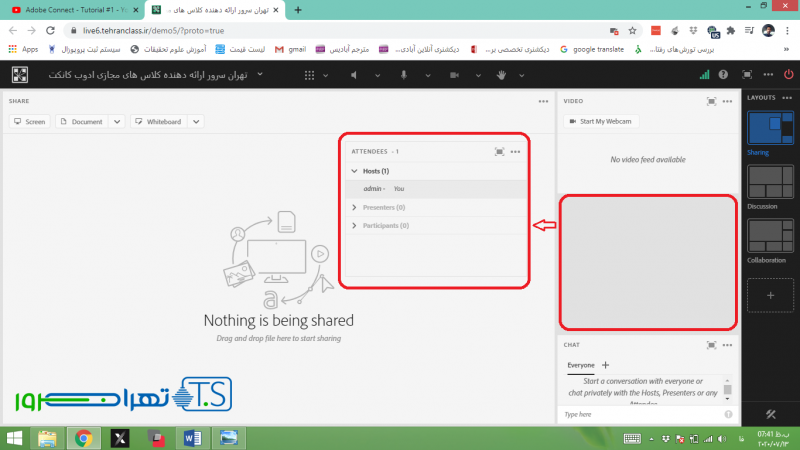Open the Whiteboard dropdown arrow
The height and width of the screenshot is (450, 800).
[x=196, y=122]
